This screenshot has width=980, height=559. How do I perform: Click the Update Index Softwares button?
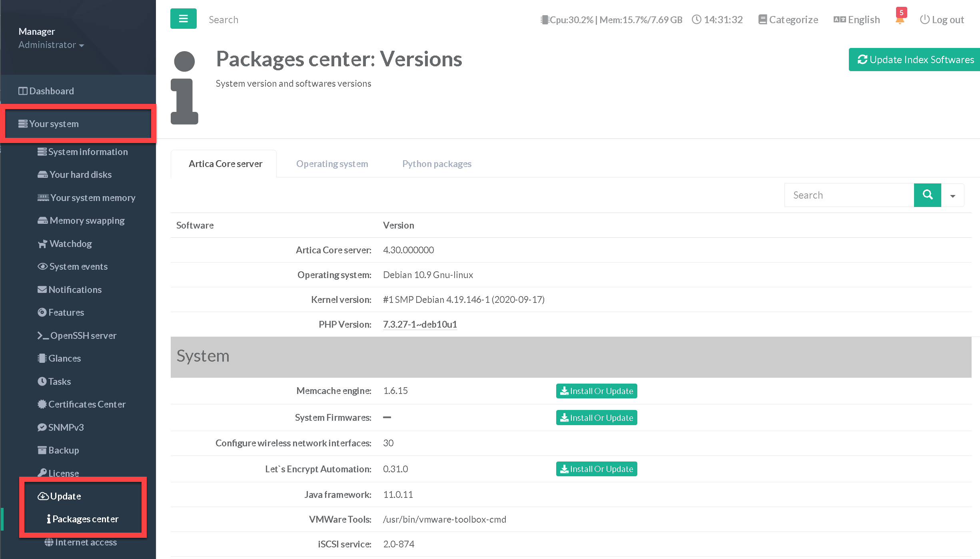[915, 60]
